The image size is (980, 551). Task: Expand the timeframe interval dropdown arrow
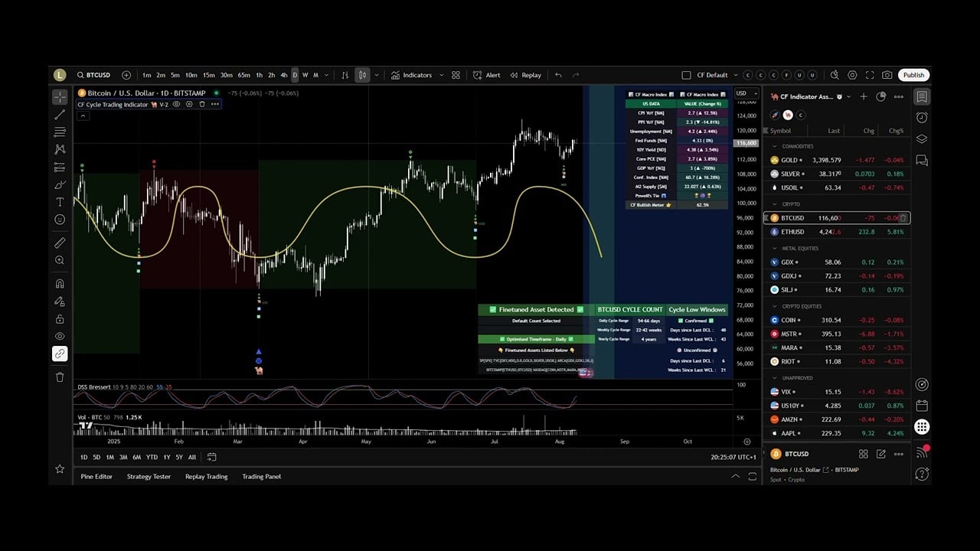pos(327,75)
